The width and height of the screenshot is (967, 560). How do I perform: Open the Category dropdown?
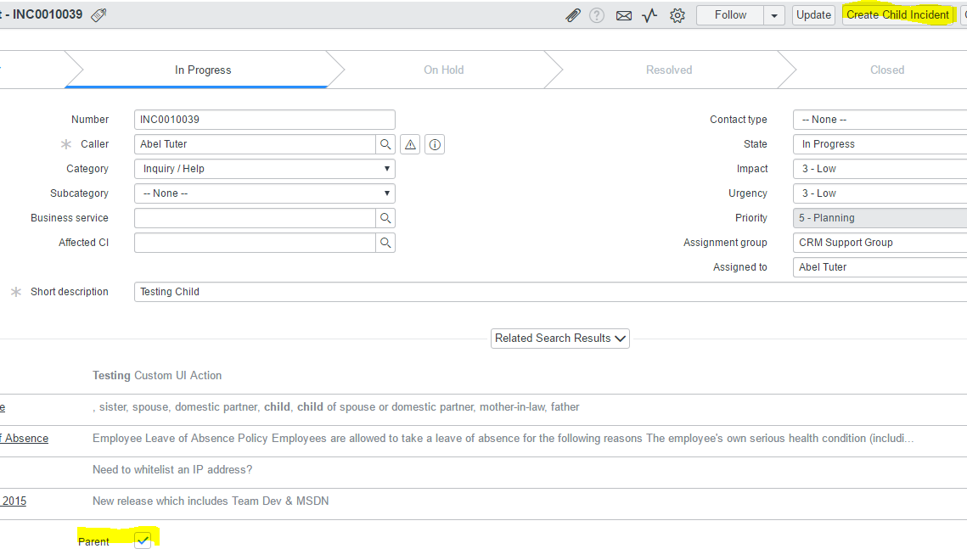point(265,169)
